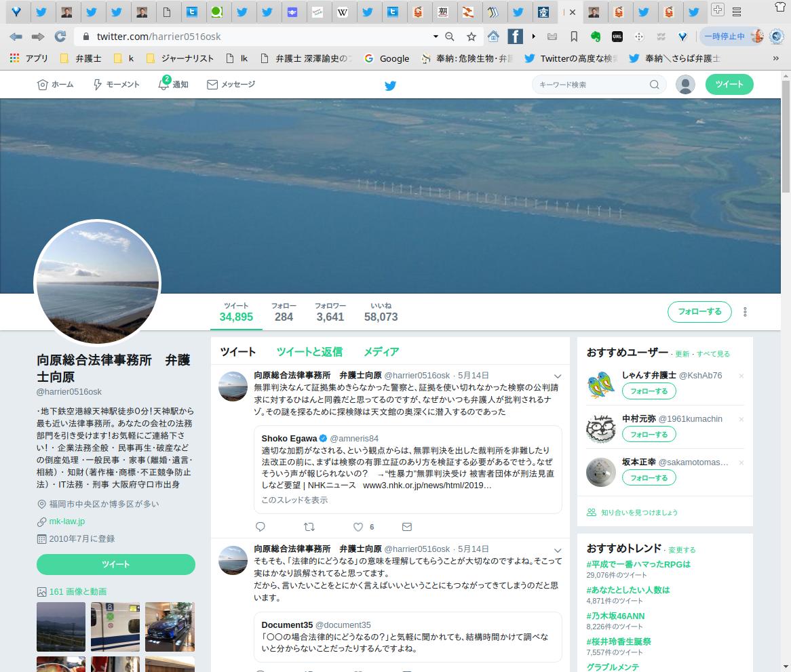Like the first tweet with heart icon
Screen dimensions: 791x672
click(358, 527)
